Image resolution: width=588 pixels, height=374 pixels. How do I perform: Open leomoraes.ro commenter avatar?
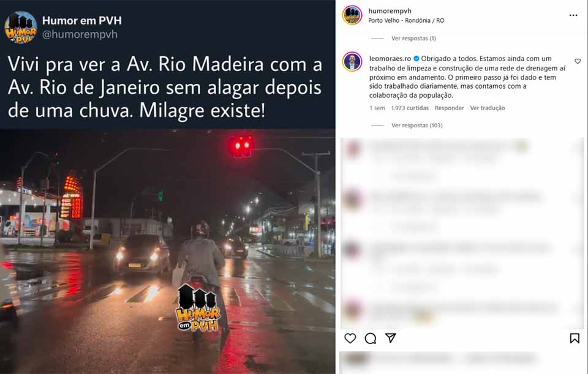[x=352, y=62]
